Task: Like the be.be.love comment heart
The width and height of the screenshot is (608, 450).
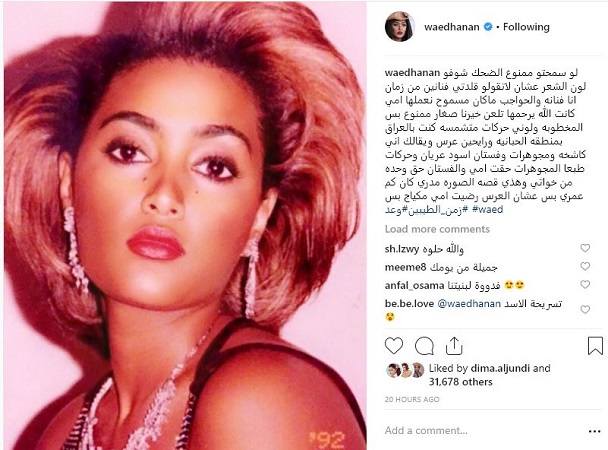Action: click(585, 309)
